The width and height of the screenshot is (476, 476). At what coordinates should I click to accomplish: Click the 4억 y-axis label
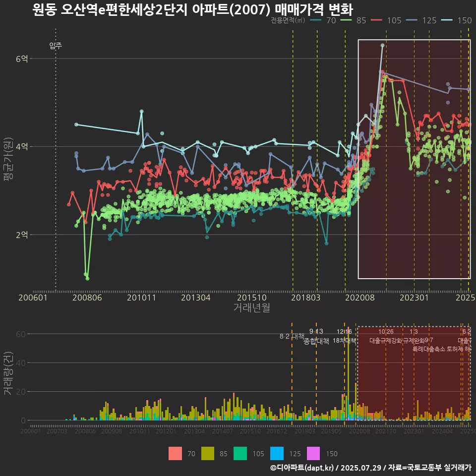click(x=22, y=147)
